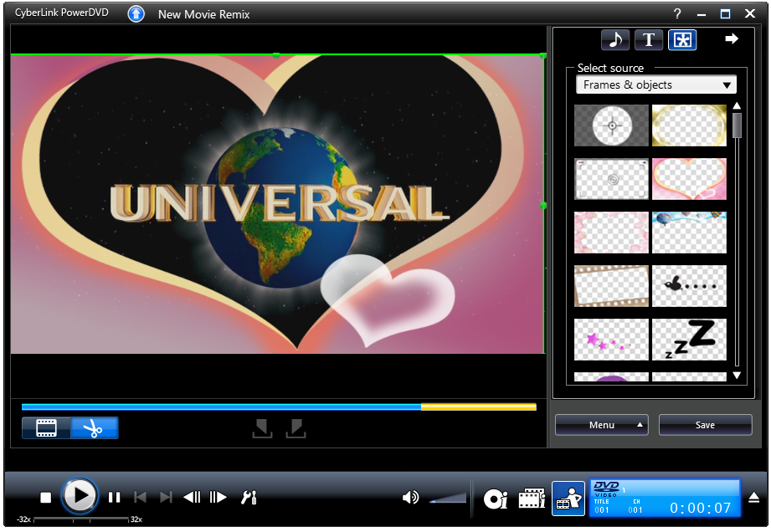Open the Frames & objects source dropdown

[x=656, y=85]
